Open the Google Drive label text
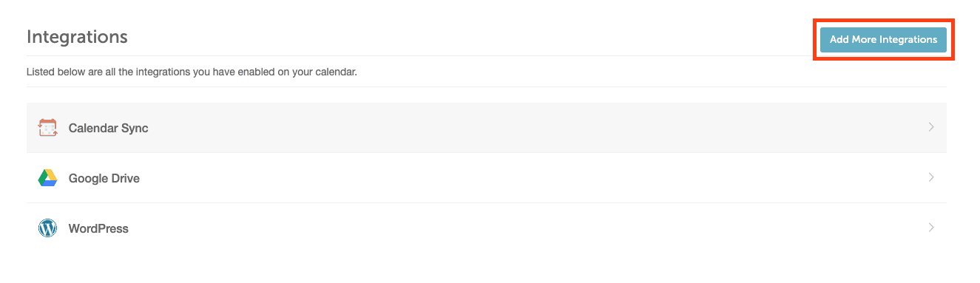This screenshot has width=980, height=283. [104, 178]
